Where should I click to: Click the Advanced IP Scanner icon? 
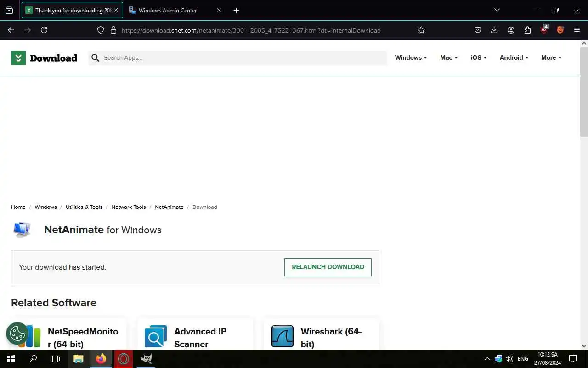point(156,336)
